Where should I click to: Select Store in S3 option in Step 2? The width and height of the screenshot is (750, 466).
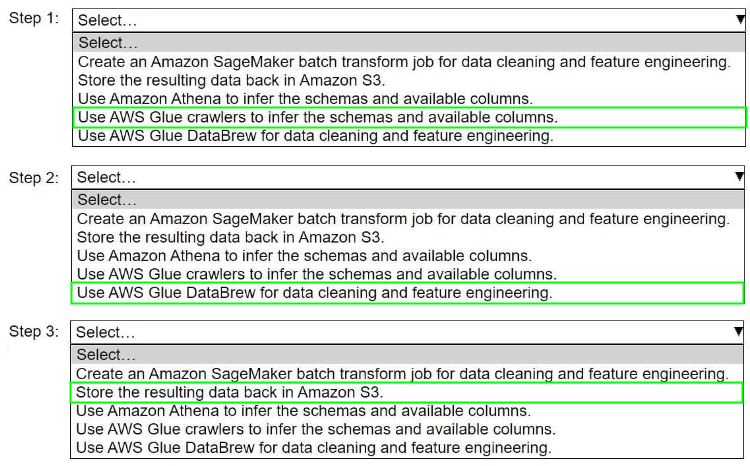(x=230, y=237)
